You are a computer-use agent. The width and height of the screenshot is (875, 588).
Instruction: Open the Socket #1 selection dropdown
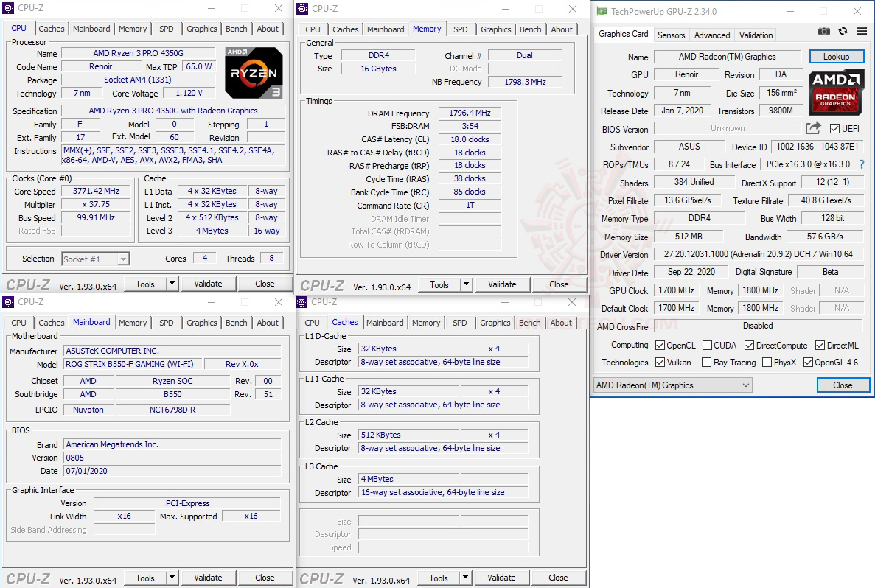(95, 259)
